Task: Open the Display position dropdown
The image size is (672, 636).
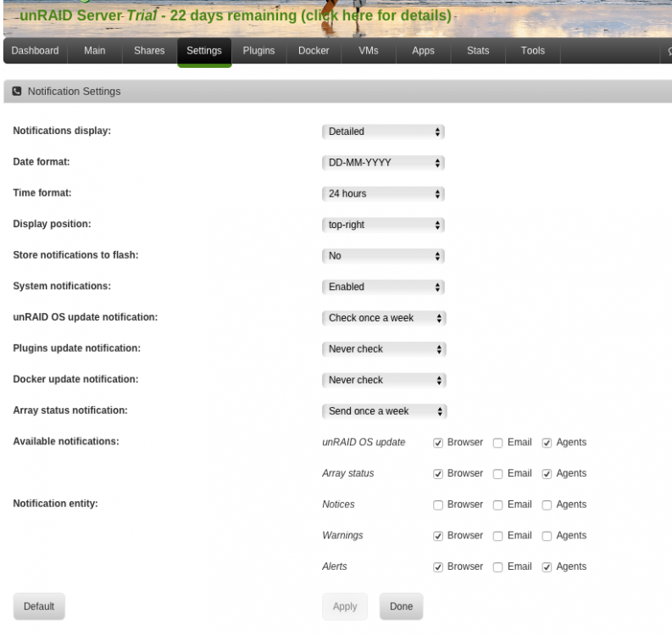Action: click(x=383, y=226)
